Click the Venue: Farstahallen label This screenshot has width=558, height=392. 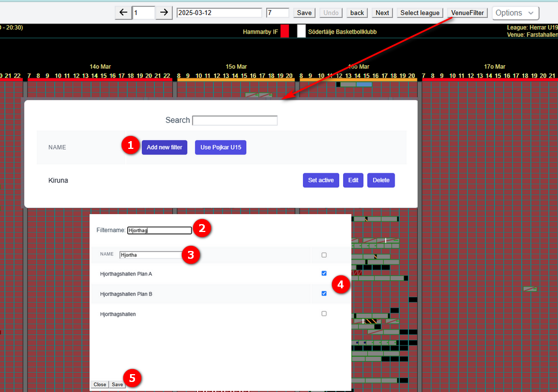coord(532,35)
